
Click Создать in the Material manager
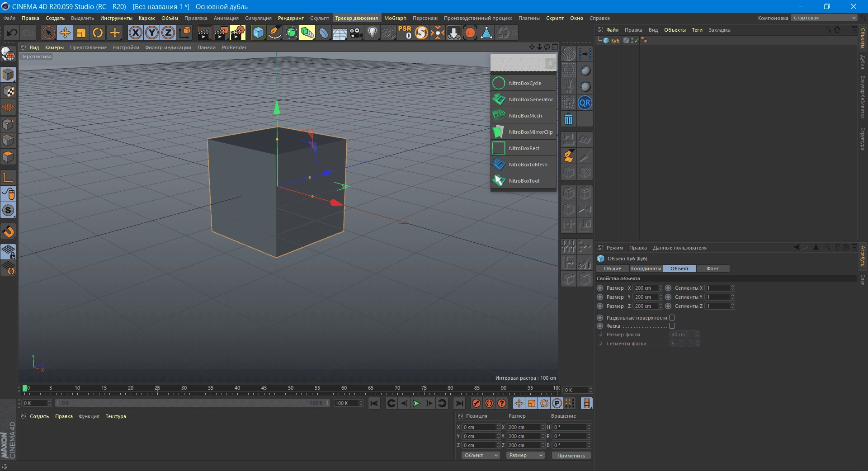39,416
